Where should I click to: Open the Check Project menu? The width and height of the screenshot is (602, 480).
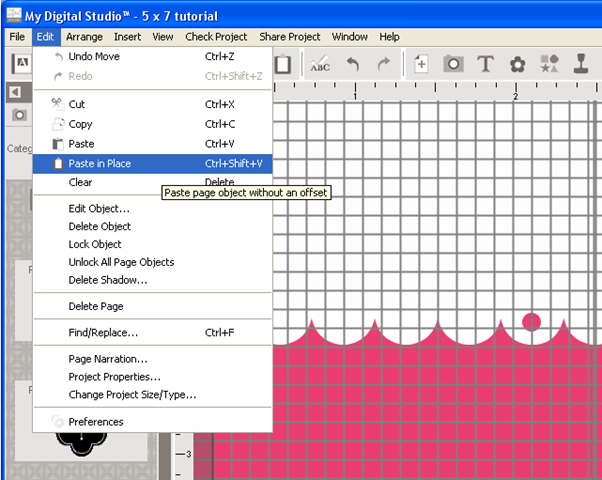tap(216, 37)
